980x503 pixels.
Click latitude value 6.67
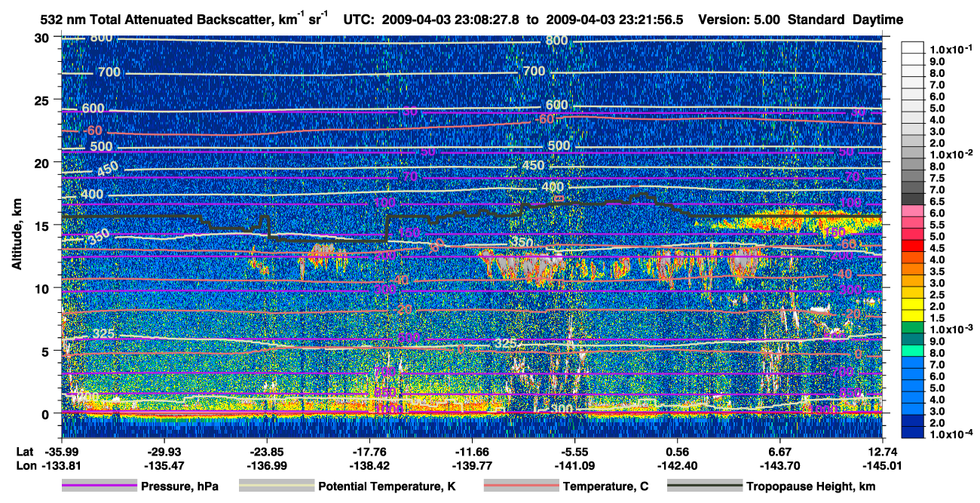(779, 452)
